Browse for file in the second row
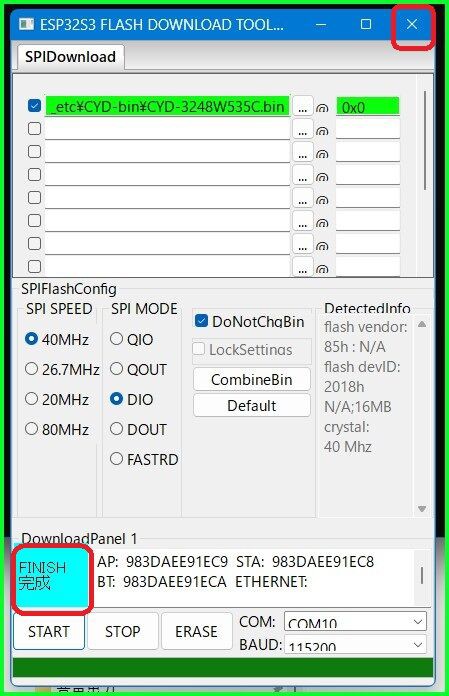449x696 pixels. 303,130
